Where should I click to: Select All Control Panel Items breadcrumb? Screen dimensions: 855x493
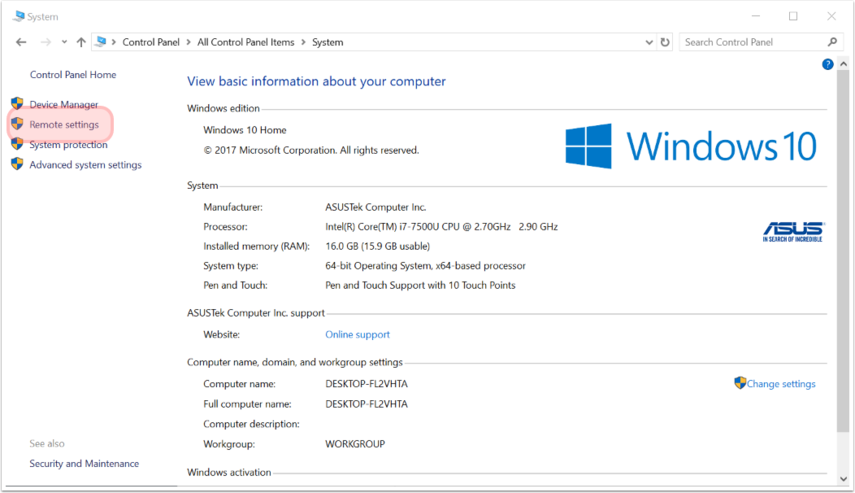246,42
